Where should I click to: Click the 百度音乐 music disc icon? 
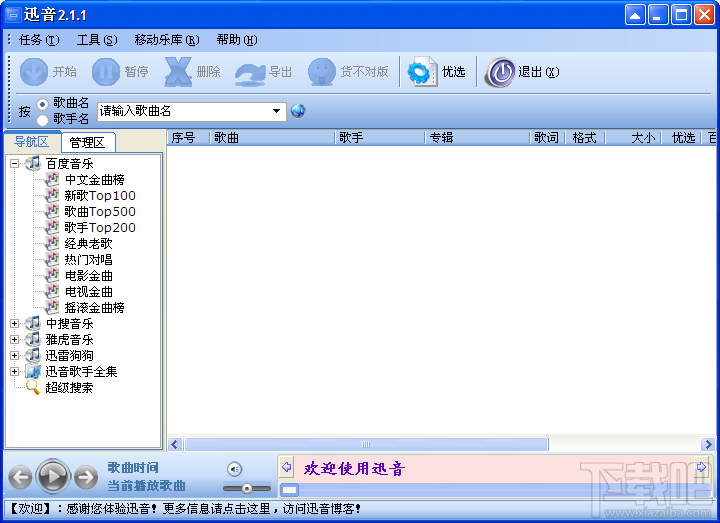click(x=33, y=163)
